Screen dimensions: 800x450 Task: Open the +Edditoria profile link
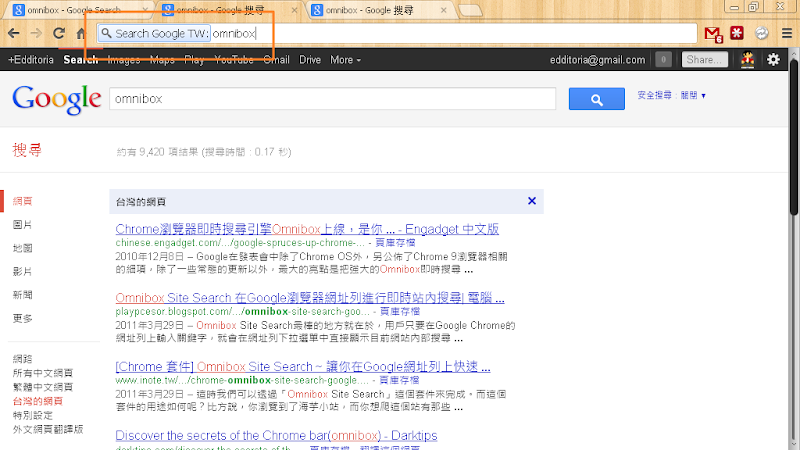click(x=31, y=60)
